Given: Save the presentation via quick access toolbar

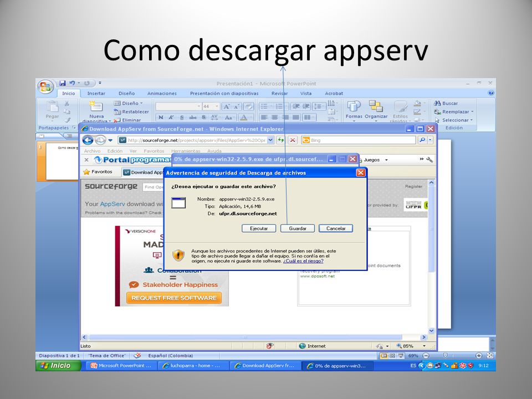Looking at the screenshot, I should click(x=63, y=83).
